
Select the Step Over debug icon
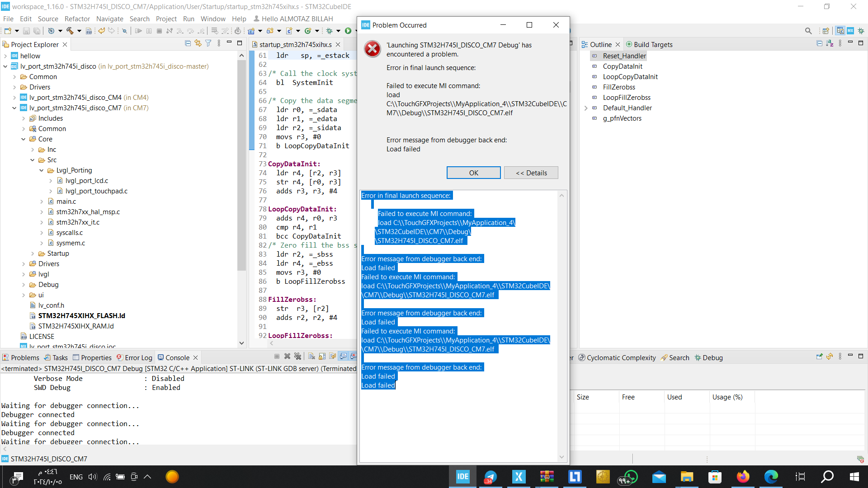(190, 31)
